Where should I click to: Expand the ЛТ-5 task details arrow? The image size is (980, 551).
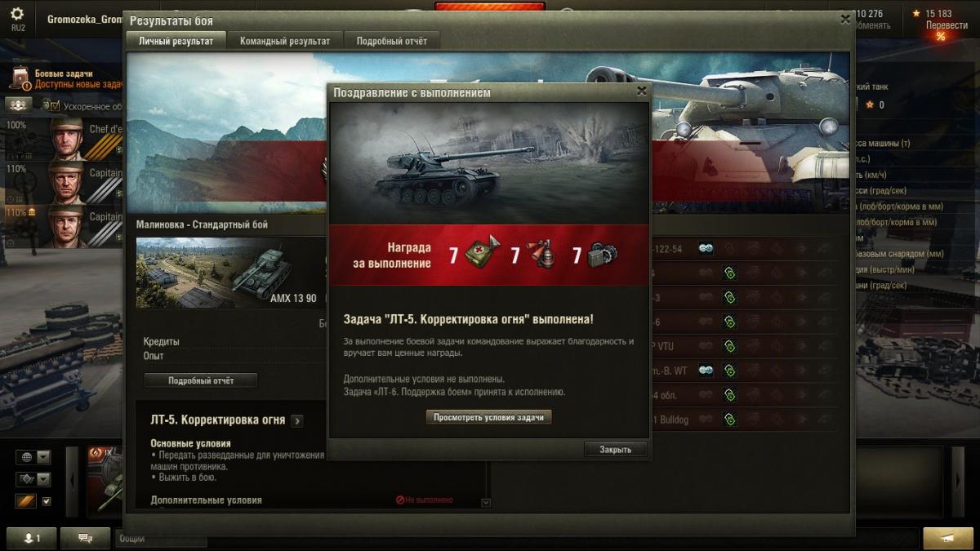[297, 421]
